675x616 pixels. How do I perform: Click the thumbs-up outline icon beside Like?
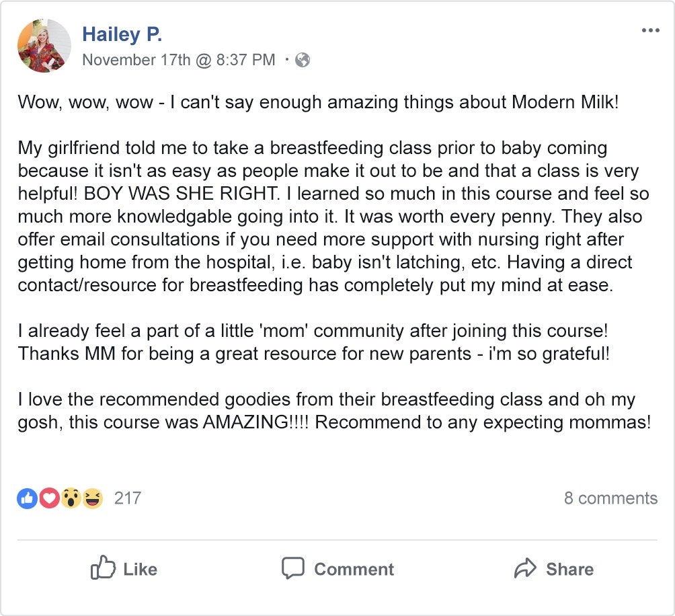(x=103, y=568)
